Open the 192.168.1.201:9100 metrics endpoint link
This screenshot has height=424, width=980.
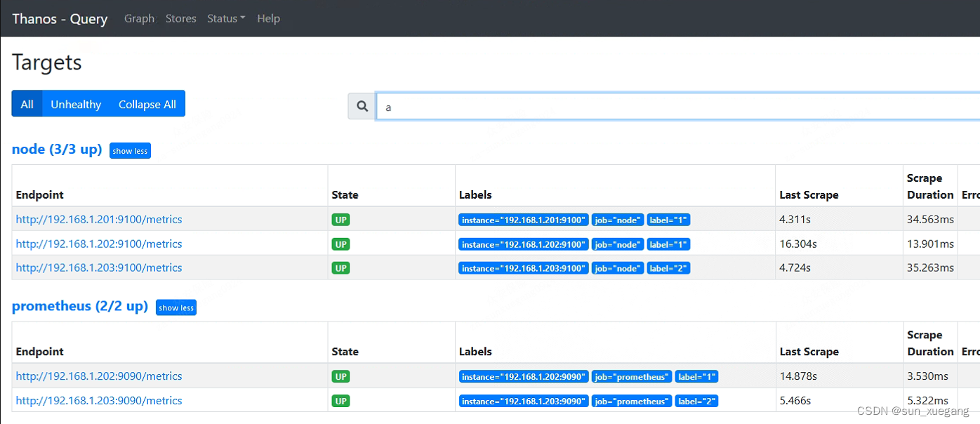pos(98,220)
